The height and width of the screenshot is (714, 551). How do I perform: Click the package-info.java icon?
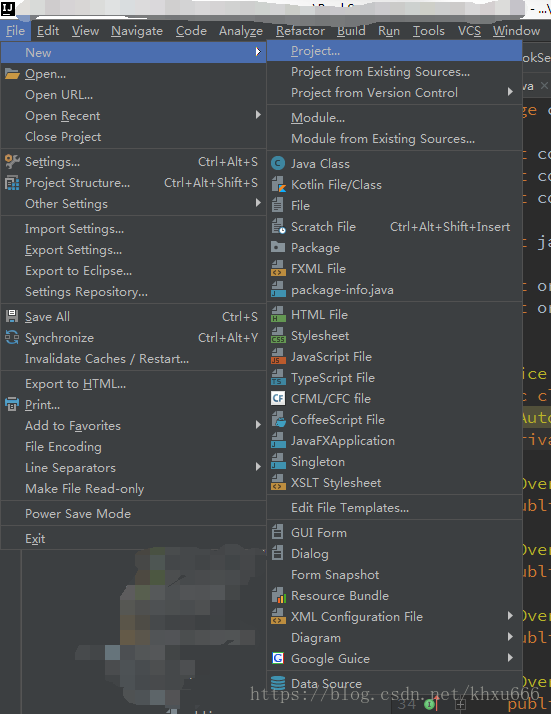click(278, 290)
